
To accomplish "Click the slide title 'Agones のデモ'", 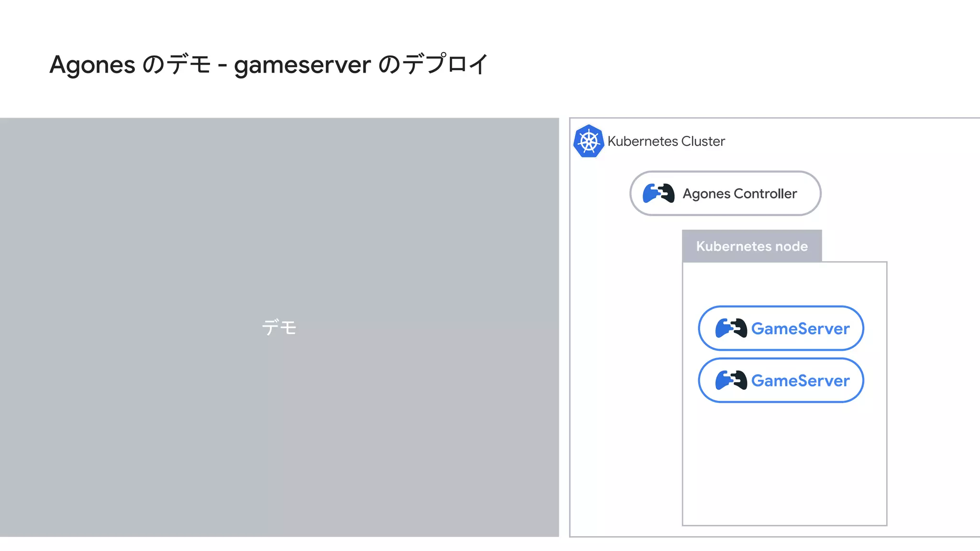I will 130,65.
